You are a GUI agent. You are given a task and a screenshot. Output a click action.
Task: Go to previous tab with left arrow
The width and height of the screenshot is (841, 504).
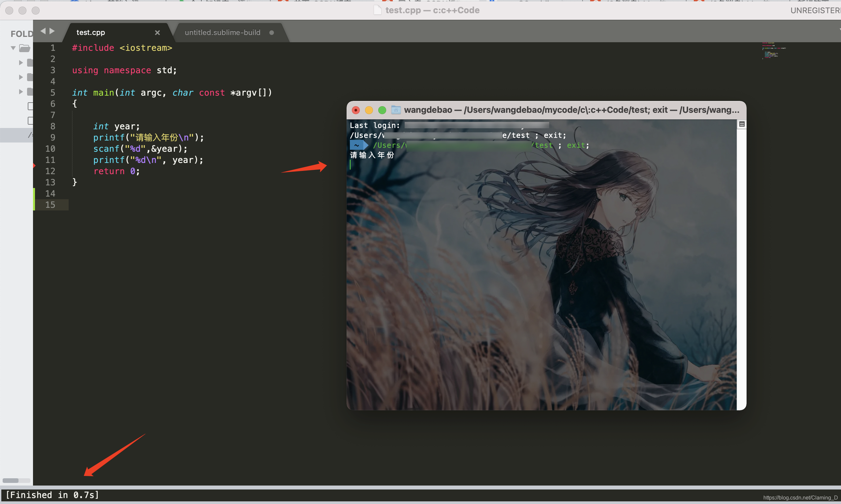[x=43, y=31]
